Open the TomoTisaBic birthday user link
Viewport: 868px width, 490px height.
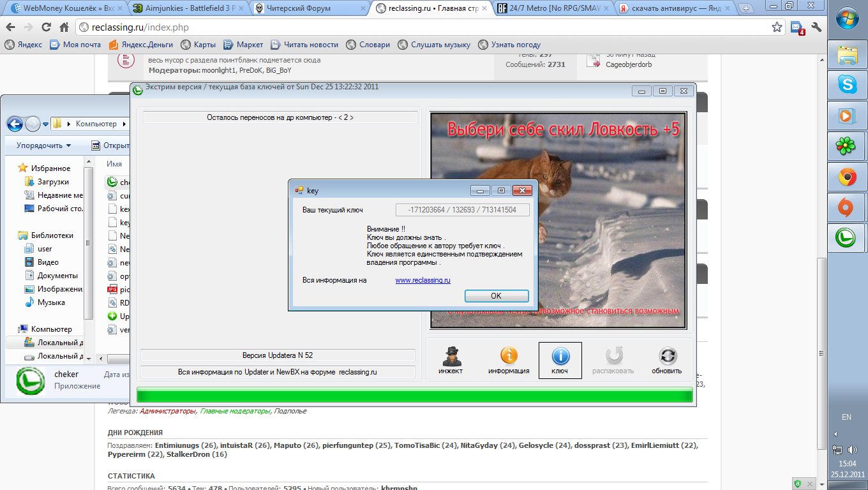point(418,445)
